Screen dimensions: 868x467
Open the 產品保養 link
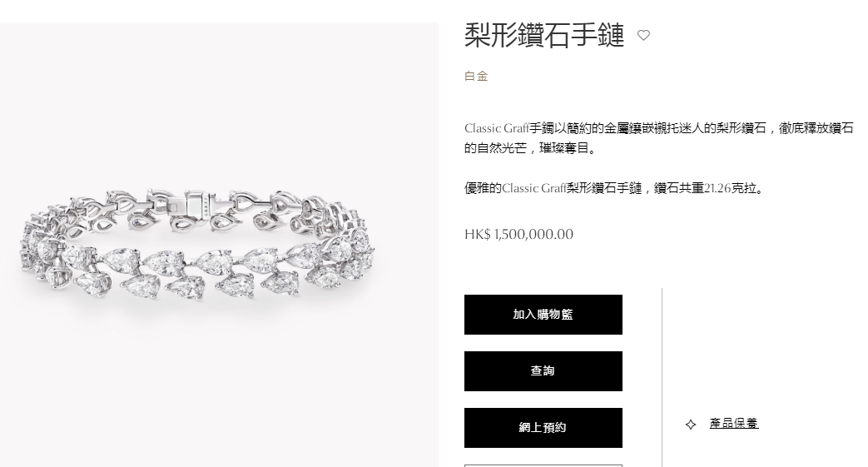click(733, 424)
